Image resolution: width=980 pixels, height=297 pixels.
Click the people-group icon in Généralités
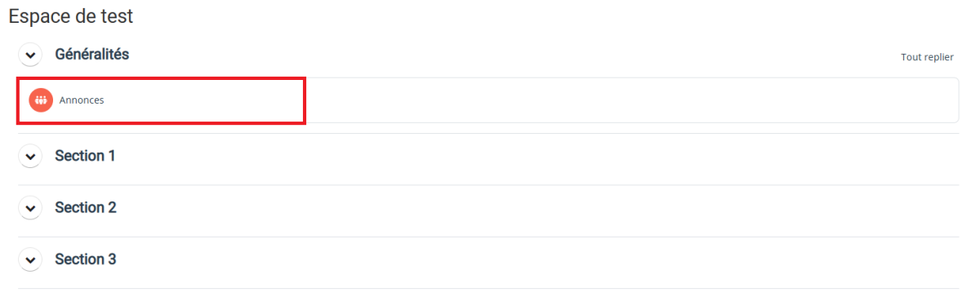click(41, 100)
